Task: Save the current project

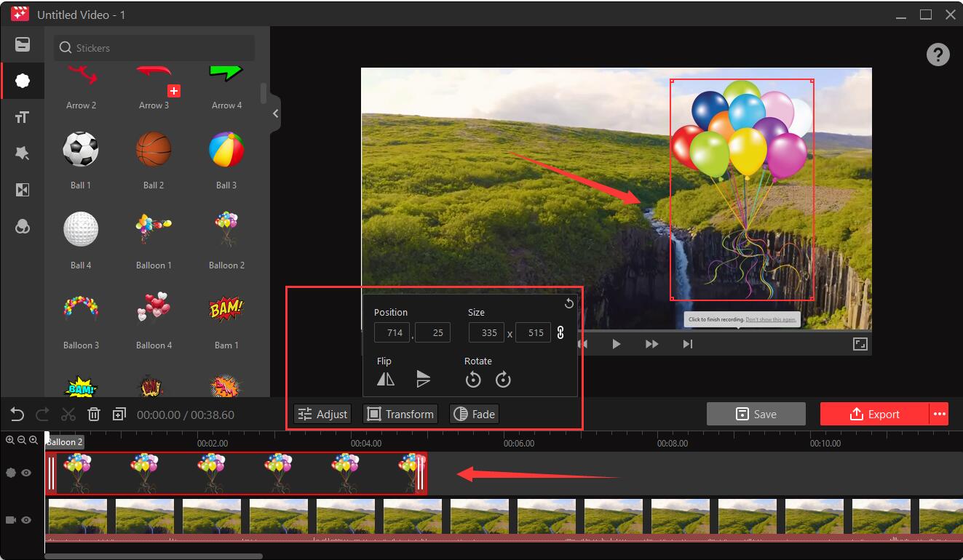Action: click(x=756, y=414)
